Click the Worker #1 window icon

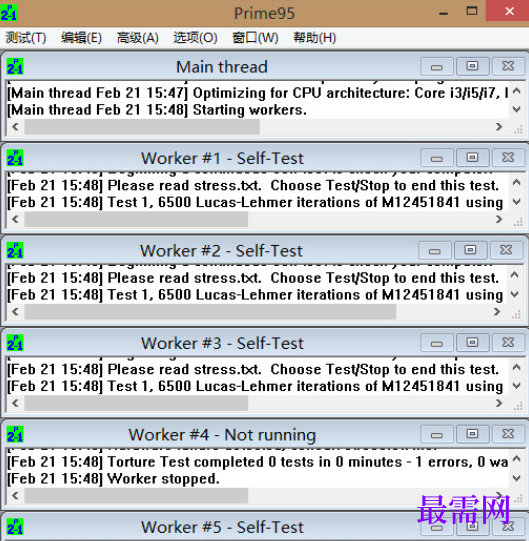[15, 158]
